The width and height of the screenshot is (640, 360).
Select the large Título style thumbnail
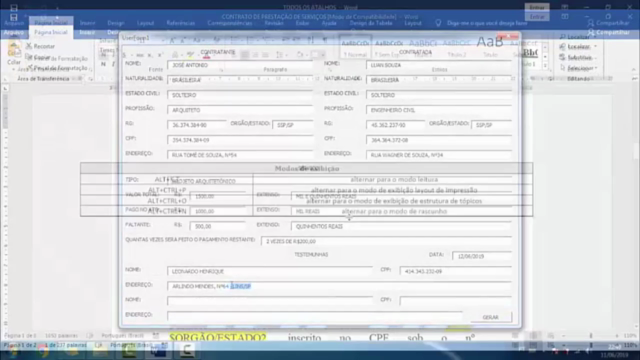[x=490, y=47]
